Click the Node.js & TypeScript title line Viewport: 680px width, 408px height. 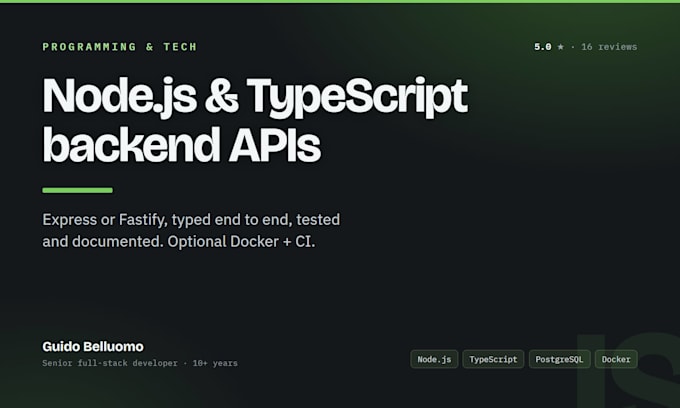click(255, 96)
